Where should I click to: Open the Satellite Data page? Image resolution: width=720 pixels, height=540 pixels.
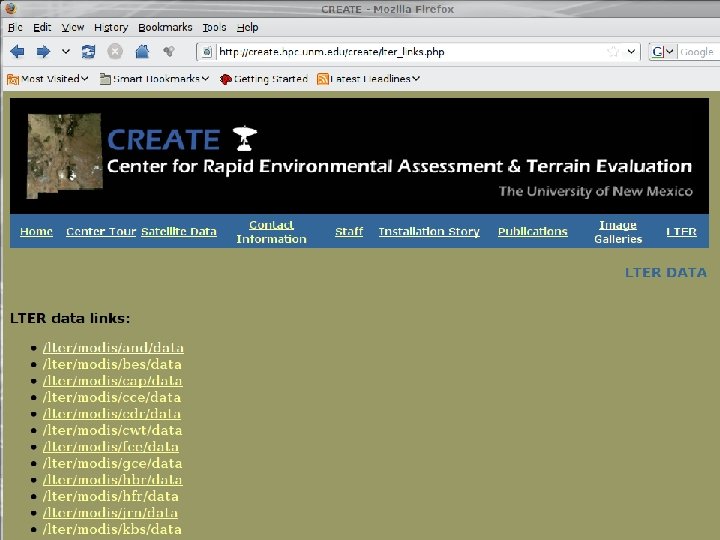click(179, 231)
